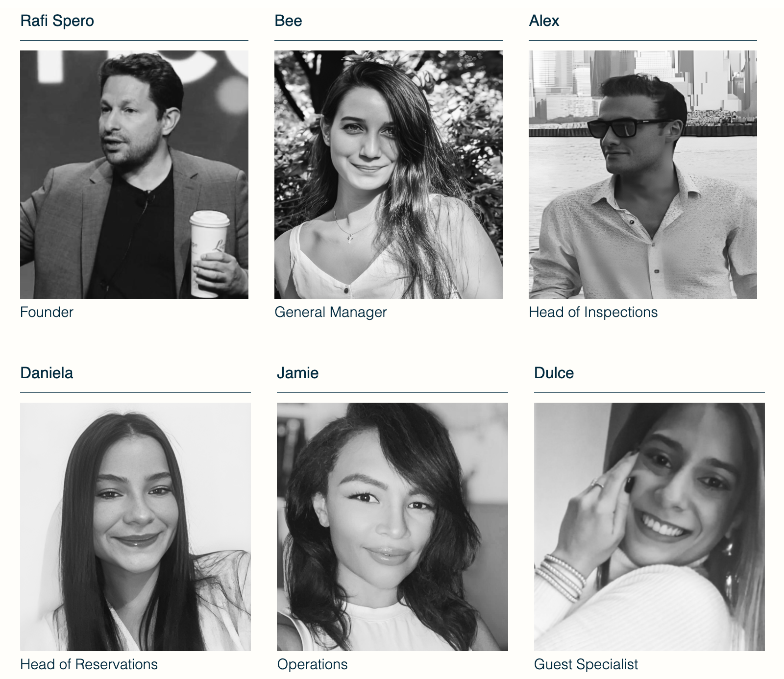The image size is (784, 679).
Task: Click the Bee name heading
Action: tap(288, 21)
